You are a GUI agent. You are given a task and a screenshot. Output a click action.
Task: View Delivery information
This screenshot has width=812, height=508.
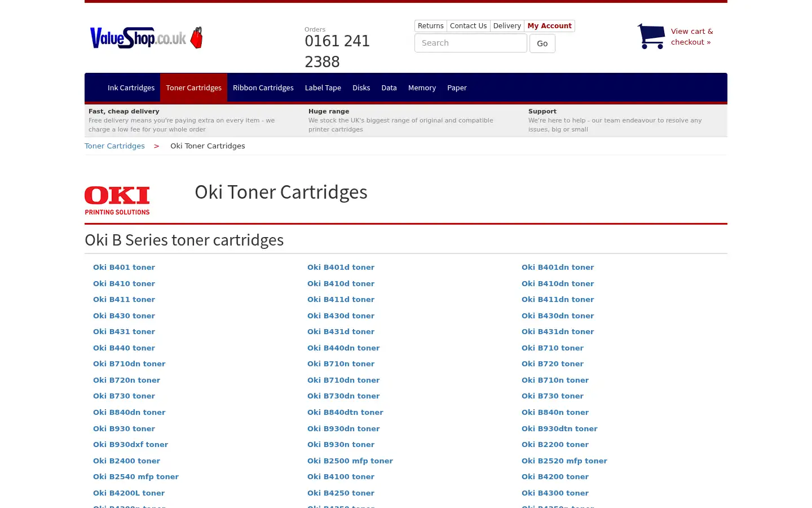pyautogui.click(x=507, y=26)
